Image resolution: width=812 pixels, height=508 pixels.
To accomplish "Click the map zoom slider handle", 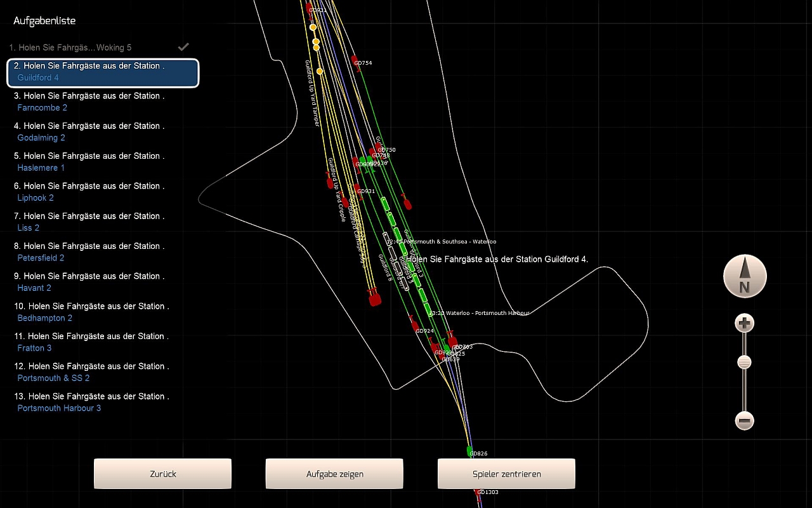I will pyautogui.click(x=745, y=363).
